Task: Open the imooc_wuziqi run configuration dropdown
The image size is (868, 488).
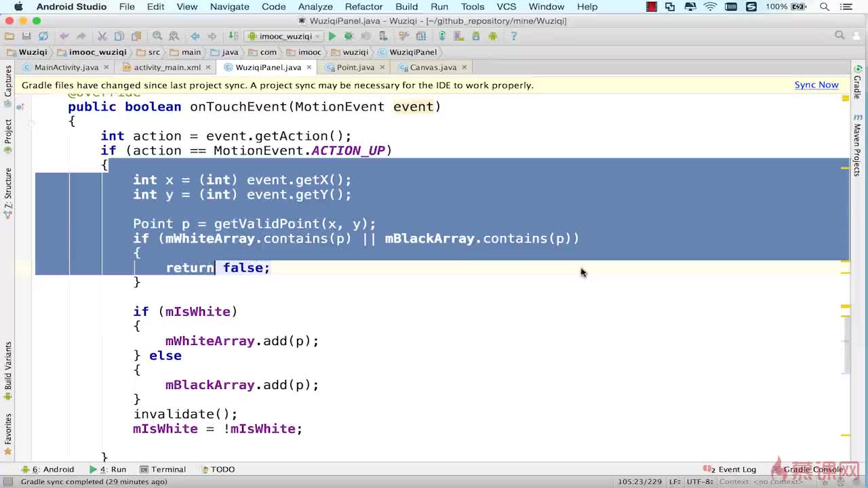Action: [x=283, y=36]
